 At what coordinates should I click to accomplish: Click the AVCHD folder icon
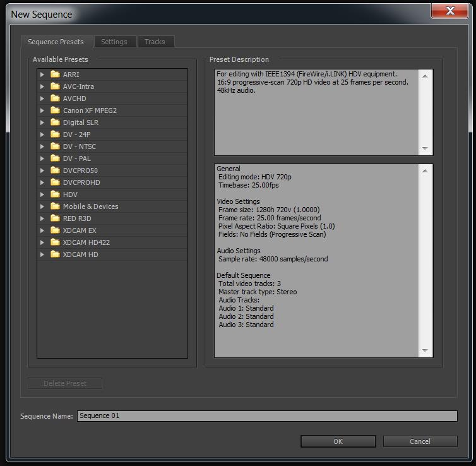coord(55,99)
